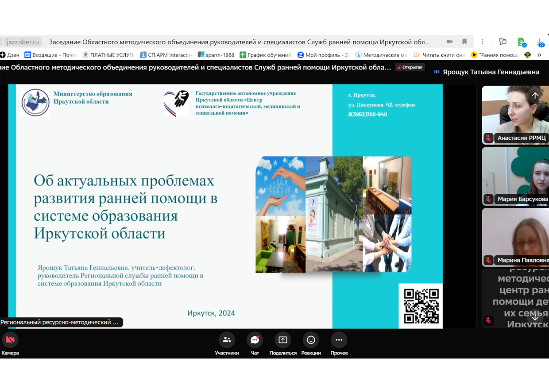
Task: Click the phone number 8(3952)700-940
Action: click(367, 115)
